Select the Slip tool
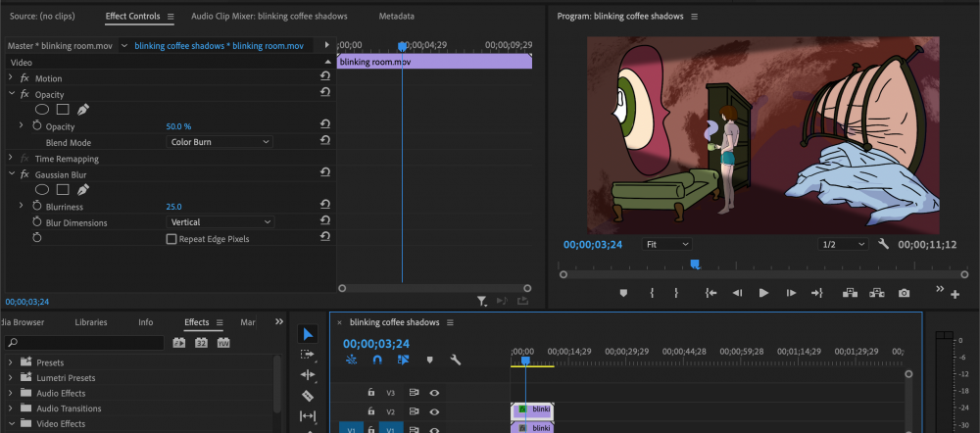Screen dimensions: 980x433 point(307,415)
